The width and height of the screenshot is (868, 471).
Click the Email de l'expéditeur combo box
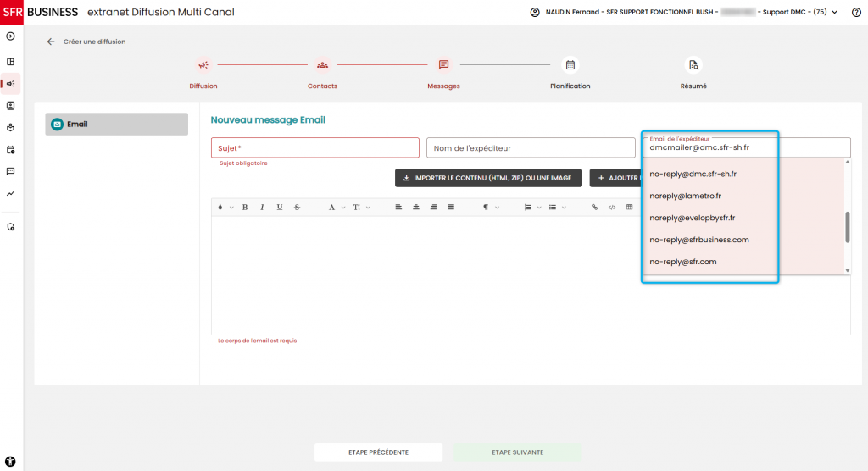[747, 147]
